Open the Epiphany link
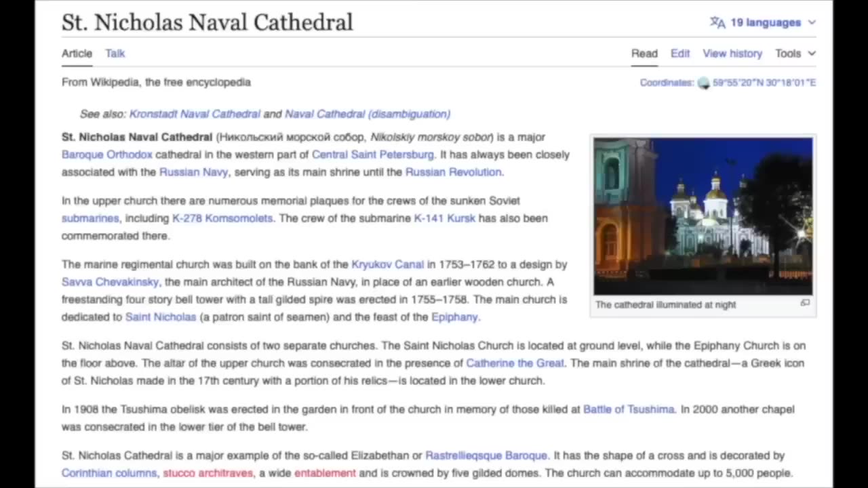The height and width of the screenshot is (488, 868). tap(455, 317)
